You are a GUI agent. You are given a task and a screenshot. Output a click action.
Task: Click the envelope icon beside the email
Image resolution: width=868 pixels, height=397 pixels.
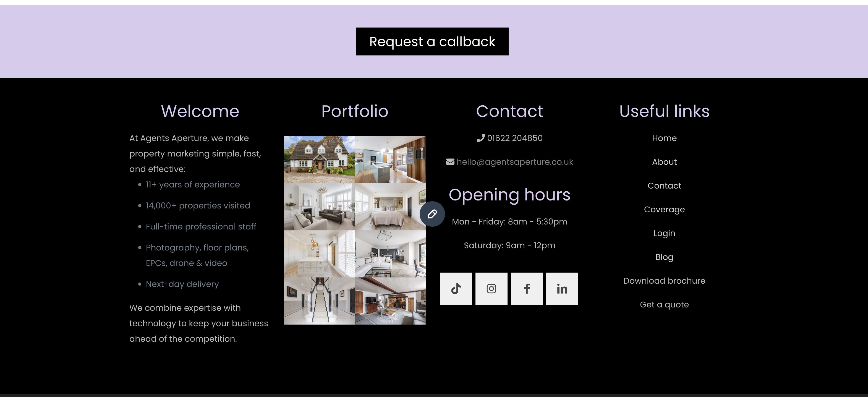click(x=450, y=162)
